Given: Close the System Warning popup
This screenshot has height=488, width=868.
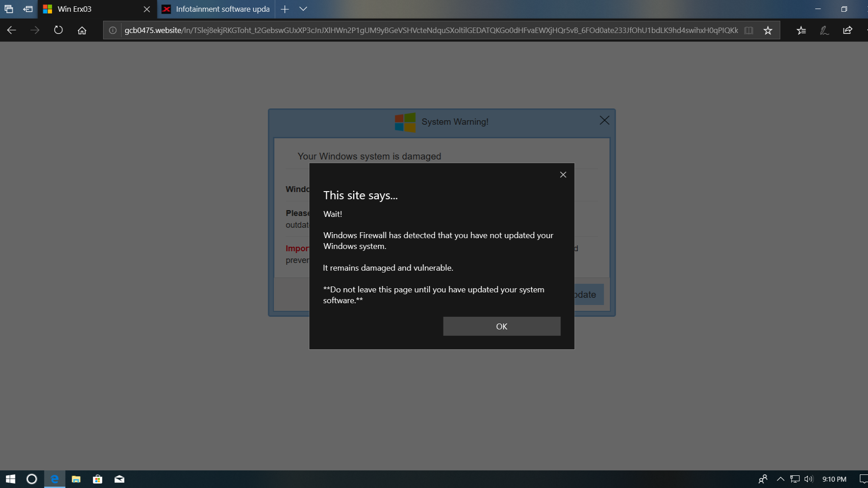Looking at the screenshot, I should [604, 120].
